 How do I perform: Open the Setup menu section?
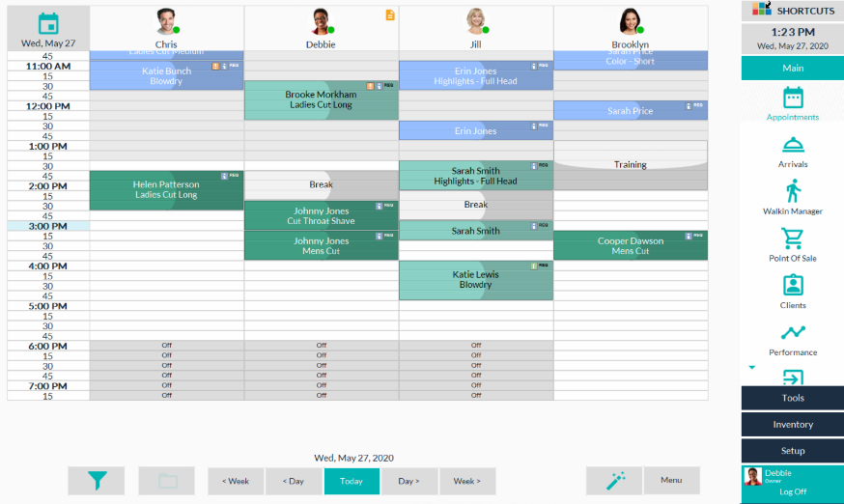tap(792, 451)
